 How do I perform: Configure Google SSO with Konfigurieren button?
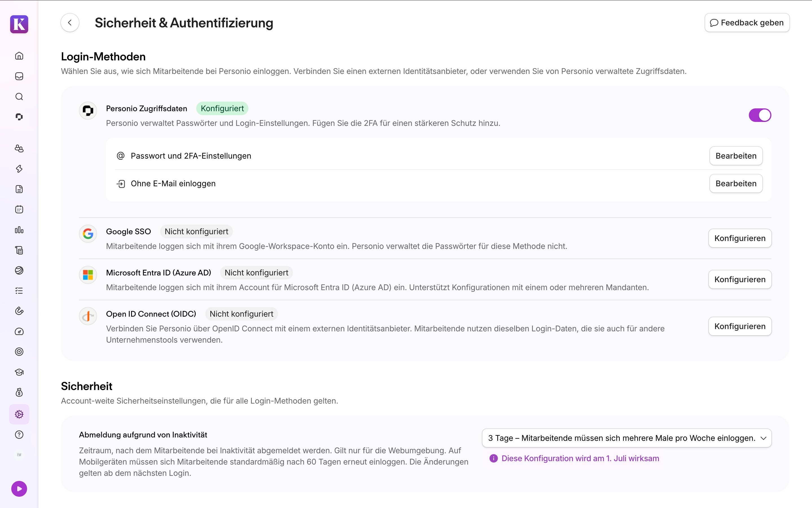coord(740,238)
